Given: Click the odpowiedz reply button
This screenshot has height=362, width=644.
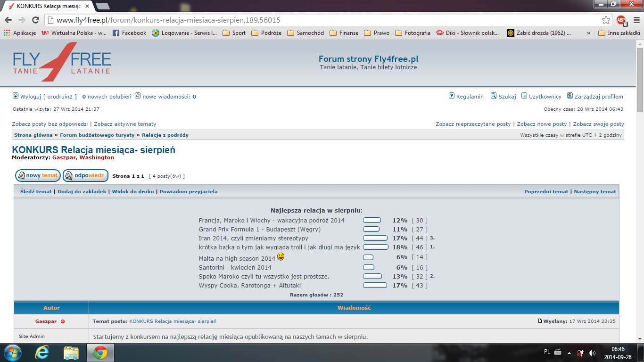Looking at the screenshot, I should click(x=85, y=175).
